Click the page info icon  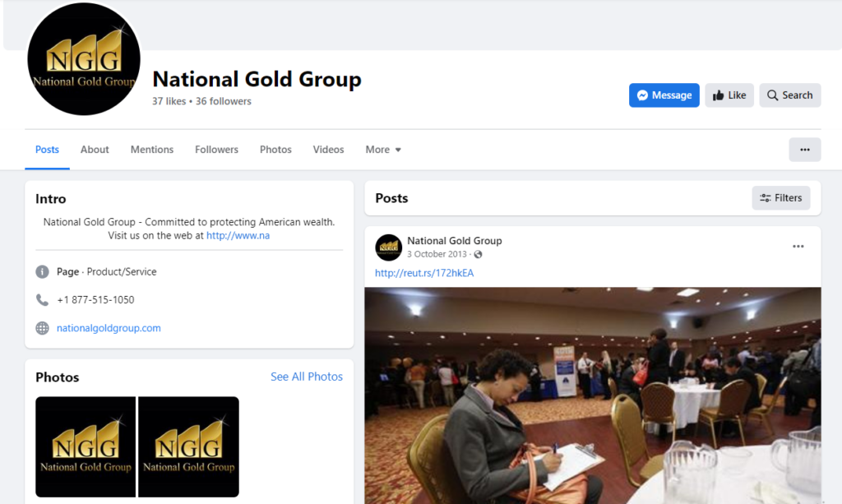coord(43,272)
